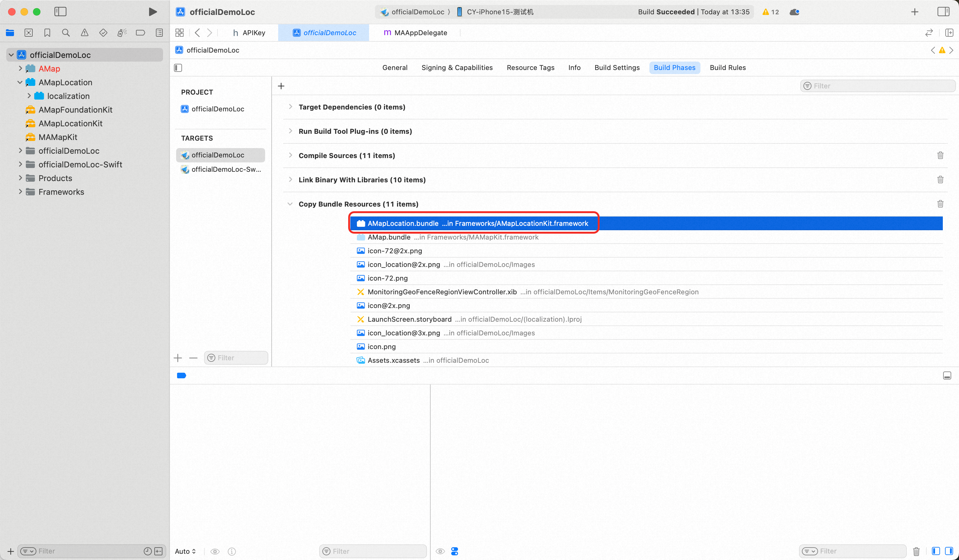
Task: Switch to Signing & Capabilities tab
Action: tap(457, 68)
